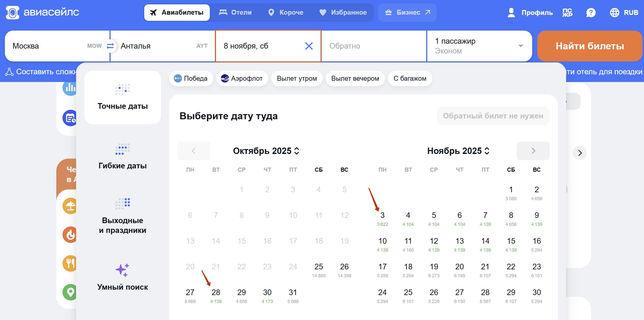Screen dimensions: 644x320
Task: Toggle the Вылет утром filter chip
Action: point(297,78)
